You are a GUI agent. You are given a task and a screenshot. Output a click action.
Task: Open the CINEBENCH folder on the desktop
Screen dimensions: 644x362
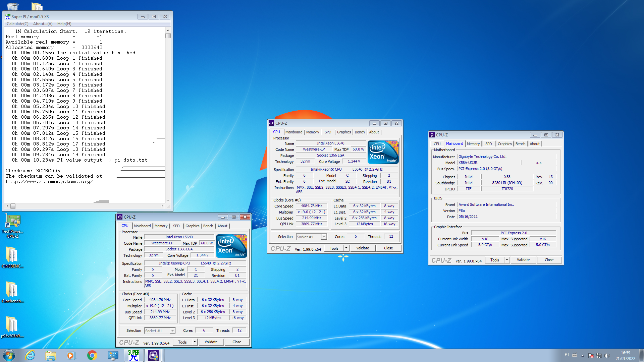pyautogui.click(x=13, y=257)
